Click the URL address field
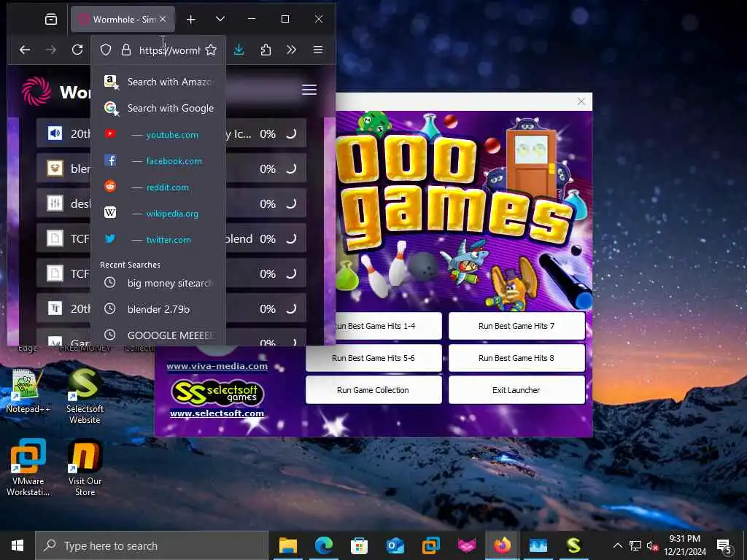Viewport: 747px width, 560px height. (x=169, y=50)
